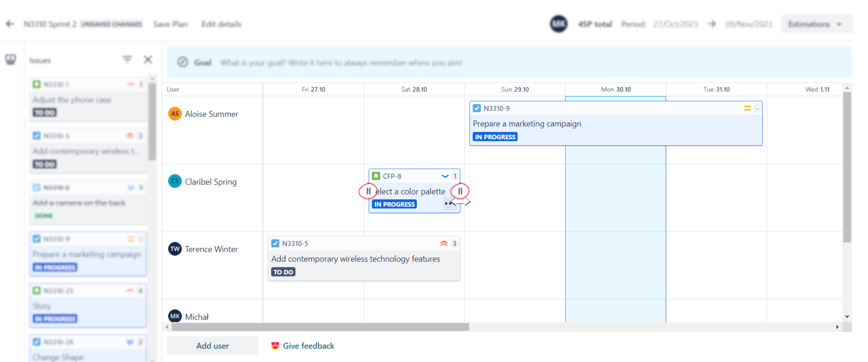868x362 pixels.
Task: Click Terence Winter's TW avatar
Action: (x=175, y=249)
